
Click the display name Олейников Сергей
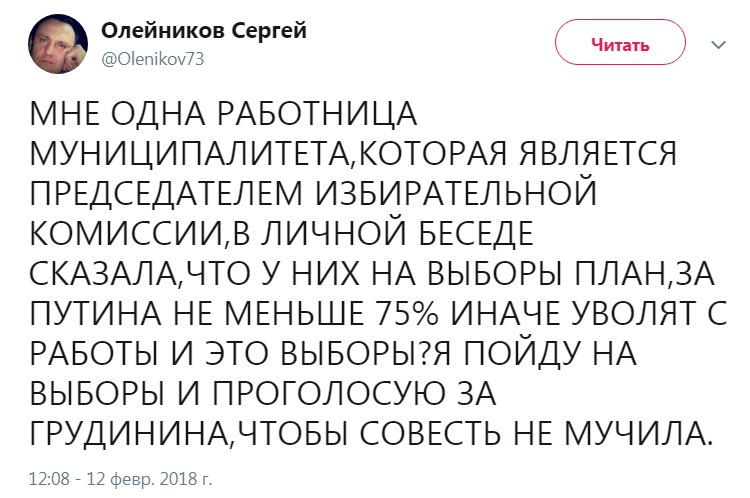click(204, 31)
